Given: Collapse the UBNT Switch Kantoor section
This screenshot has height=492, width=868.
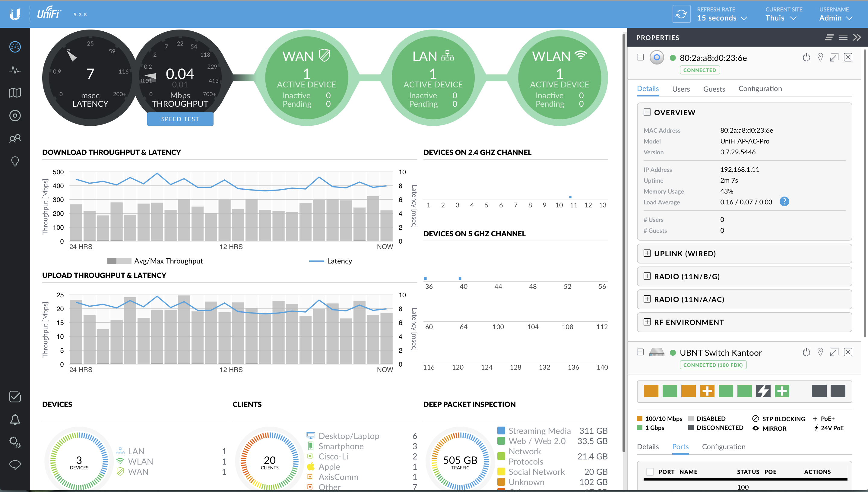Looking at the screenshot, I should (640, 352).
